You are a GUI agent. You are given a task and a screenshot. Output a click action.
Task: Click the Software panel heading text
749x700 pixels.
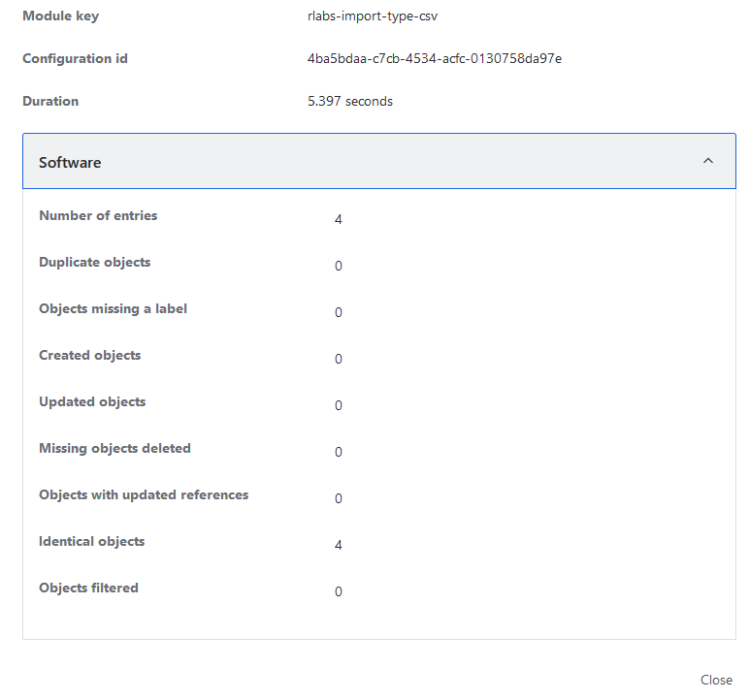[x=70, y=163]
